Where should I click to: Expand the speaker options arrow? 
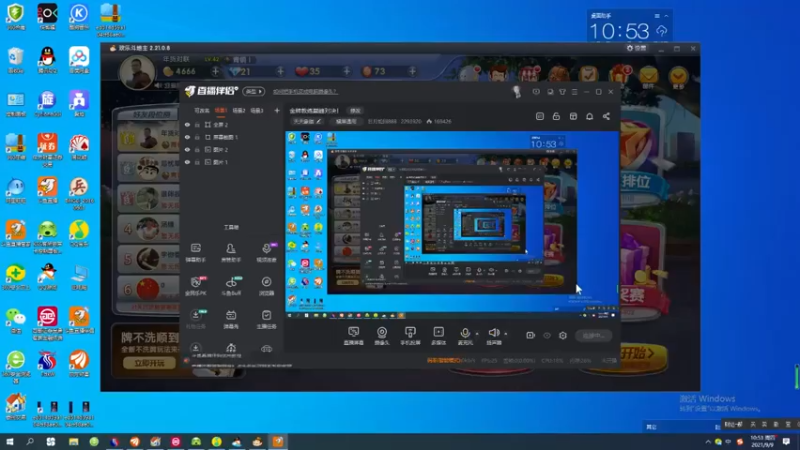(506, 334)
